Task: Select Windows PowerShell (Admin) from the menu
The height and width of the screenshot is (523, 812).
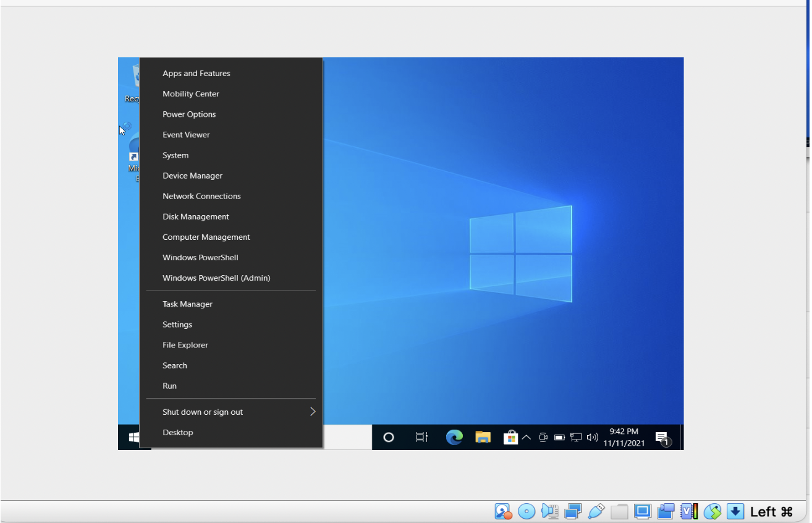Action: pyautogui.click(x=216, y=278)
